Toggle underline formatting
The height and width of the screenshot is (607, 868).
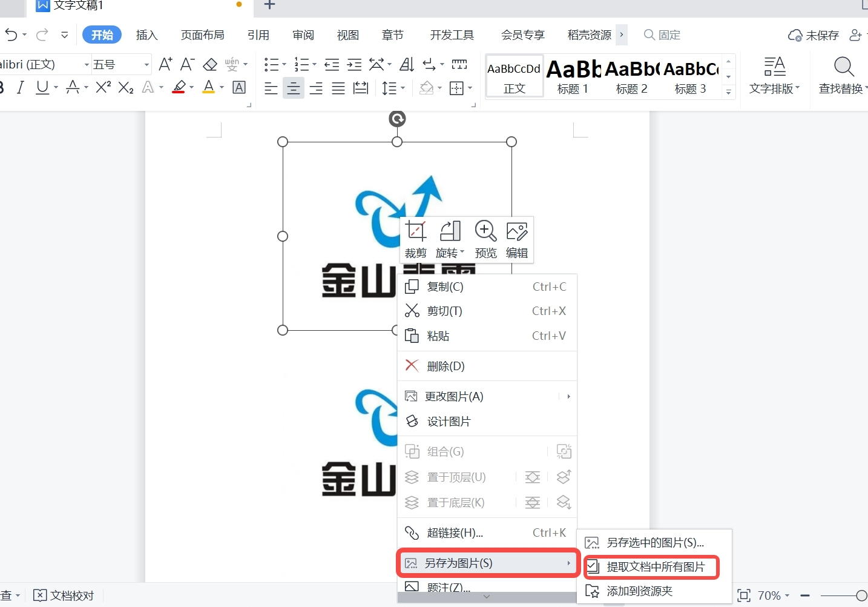(x=42, y=88)
